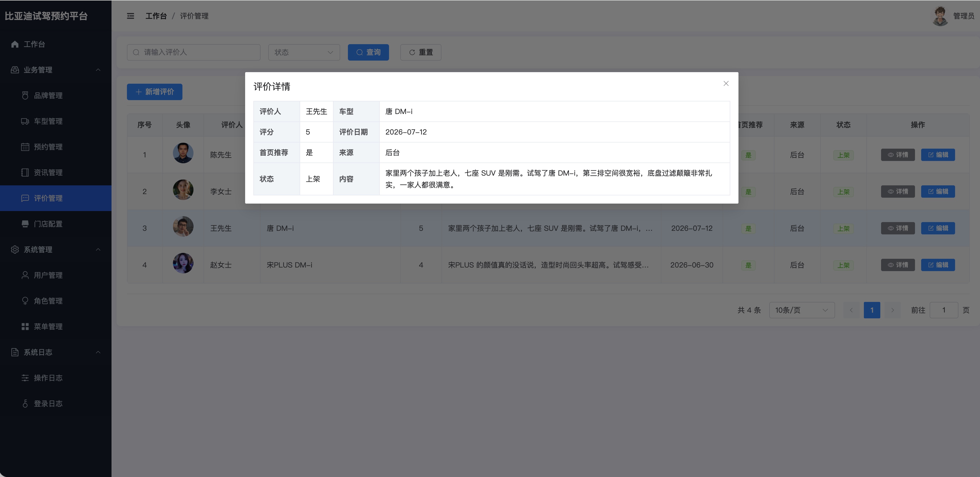The width and height of the screenshot is (980, 477).
Task: Open 资讯管理 menu item
Action: tap(56, 173)
